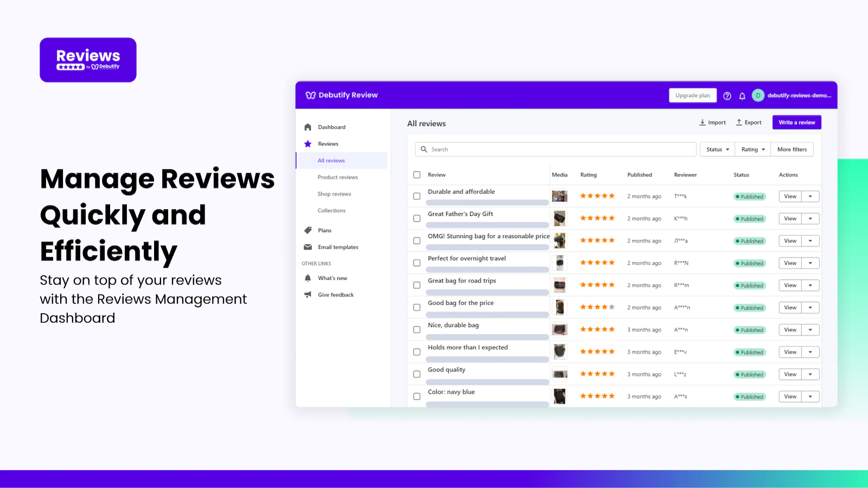Screen dimensions: 868x488
Task: Click the Export button label
Action: [x=753, y=123]
